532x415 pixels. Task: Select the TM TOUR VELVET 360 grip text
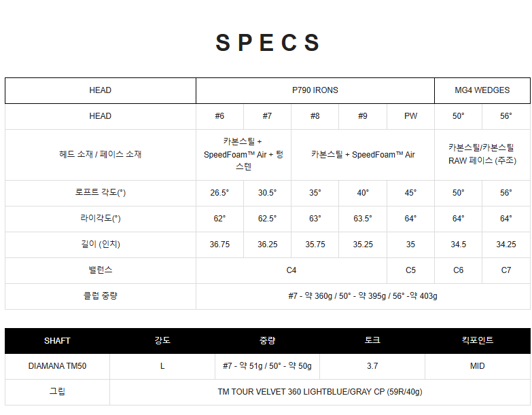point(320,392)
